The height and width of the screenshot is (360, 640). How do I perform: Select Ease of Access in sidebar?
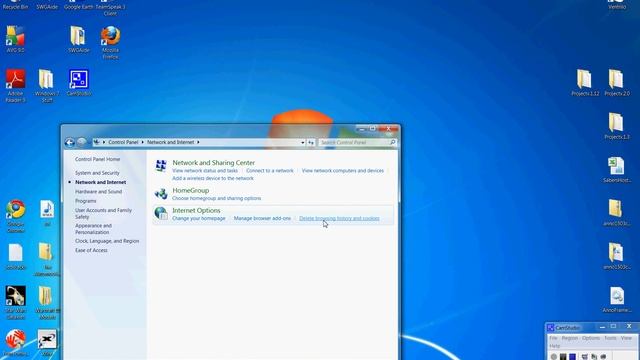point(91,250)
